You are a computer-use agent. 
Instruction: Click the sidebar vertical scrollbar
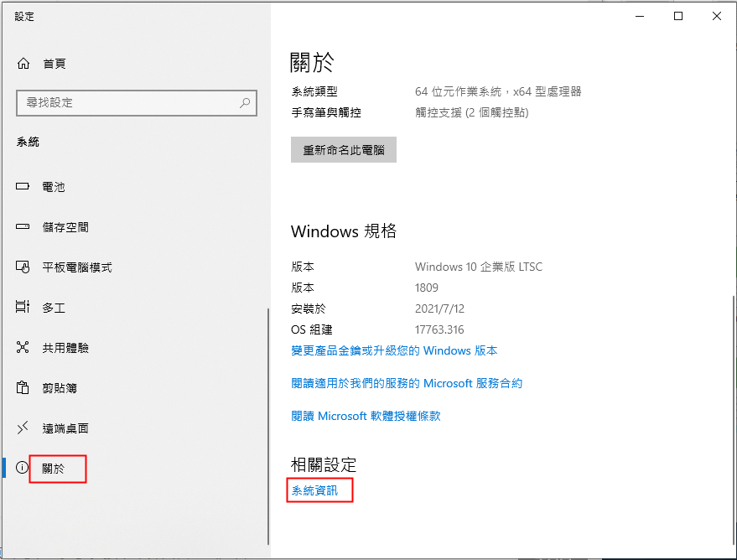tap(268, 427)
